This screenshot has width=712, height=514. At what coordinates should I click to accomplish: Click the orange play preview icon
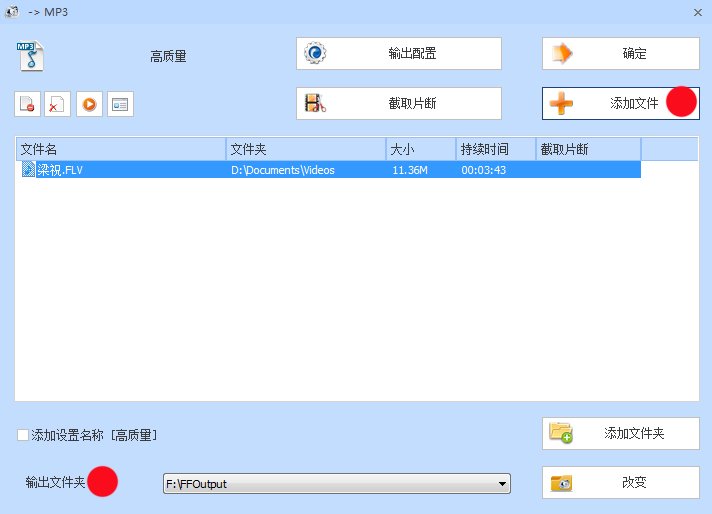pos(89,104)
